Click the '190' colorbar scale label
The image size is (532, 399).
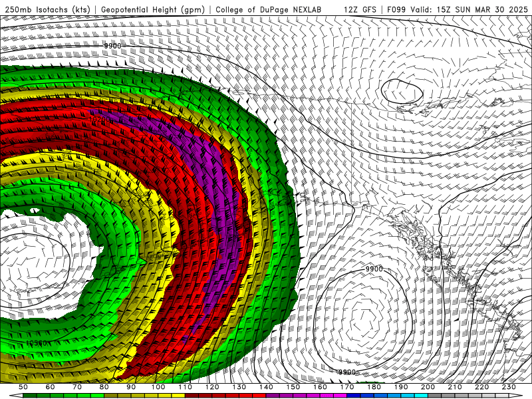point(401,387)
